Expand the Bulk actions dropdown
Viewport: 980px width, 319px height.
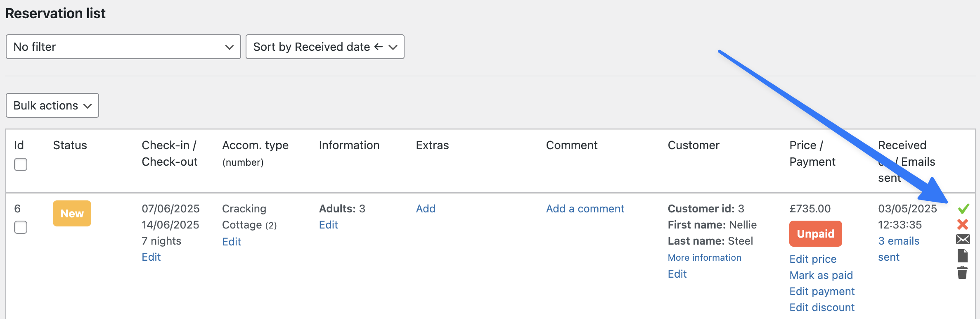(52, 105)
